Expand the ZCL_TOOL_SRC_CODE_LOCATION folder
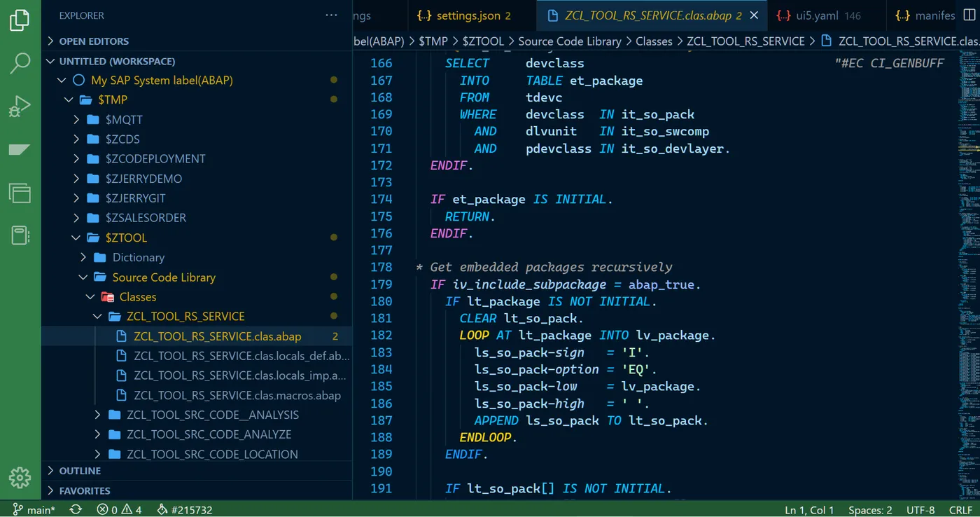The width and height of the screenshot is (980, 517). point(97,454)
